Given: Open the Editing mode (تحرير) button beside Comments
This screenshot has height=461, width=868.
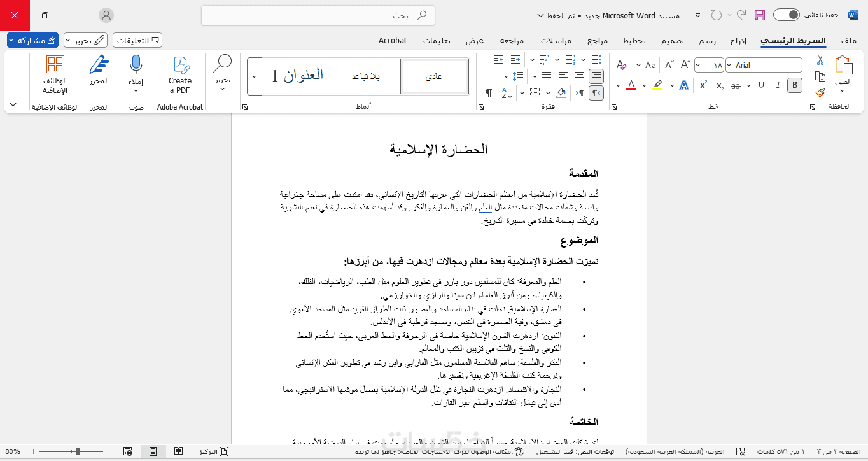Looking at the screenshot, I should [x=86, y=40].
